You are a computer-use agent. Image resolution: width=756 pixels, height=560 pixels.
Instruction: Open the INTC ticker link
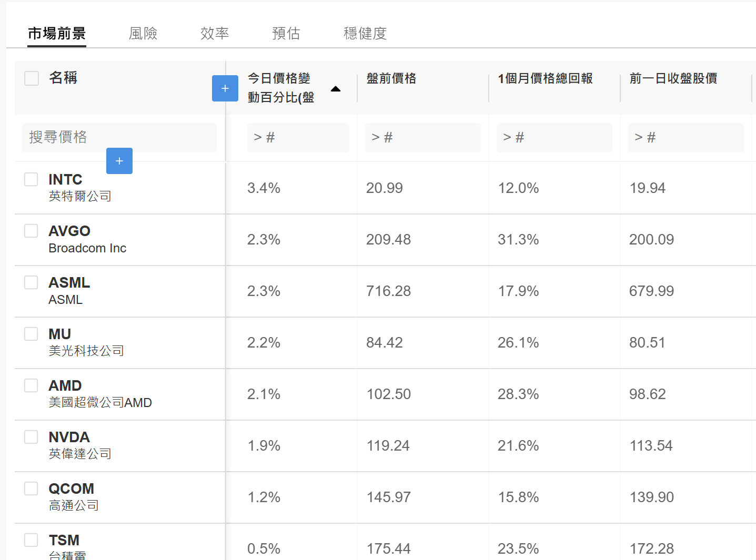pos(65,179)
